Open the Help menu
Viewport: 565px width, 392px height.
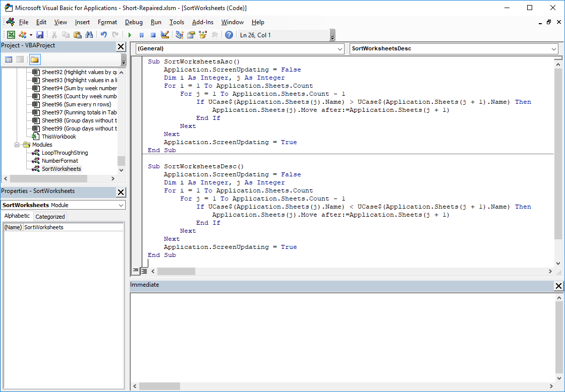(258, 22)
